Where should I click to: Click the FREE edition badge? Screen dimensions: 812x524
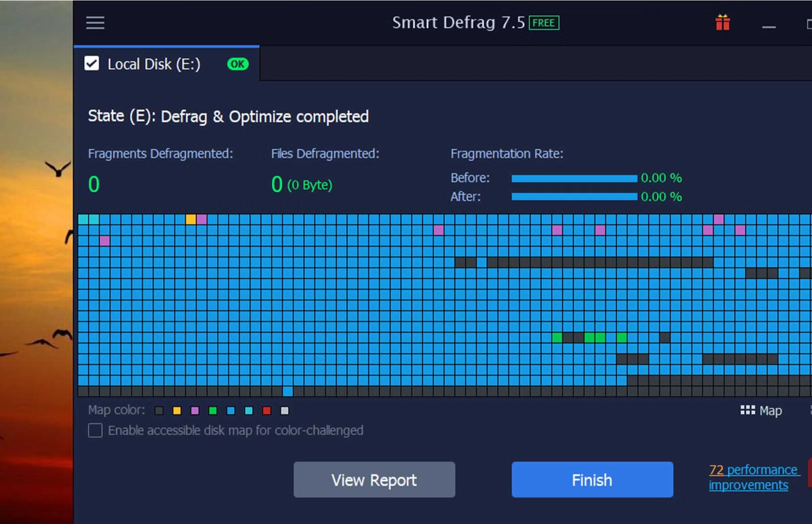click(x=544, y=23)
